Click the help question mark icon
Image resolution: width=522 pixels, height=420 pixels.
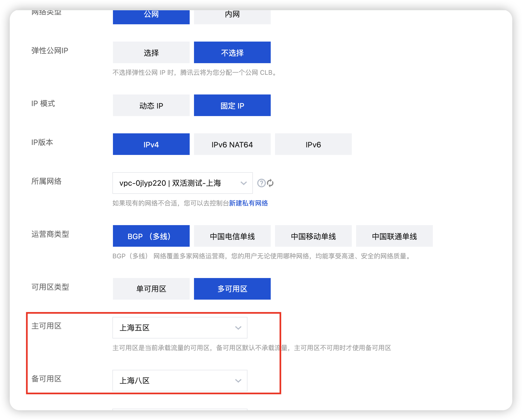click(261, 183)
